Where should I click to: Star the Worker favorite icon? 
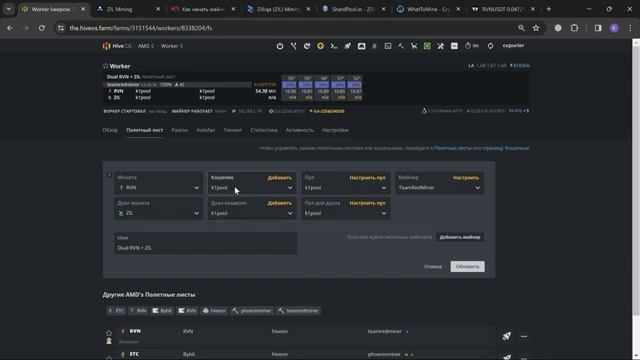[105, 66]
